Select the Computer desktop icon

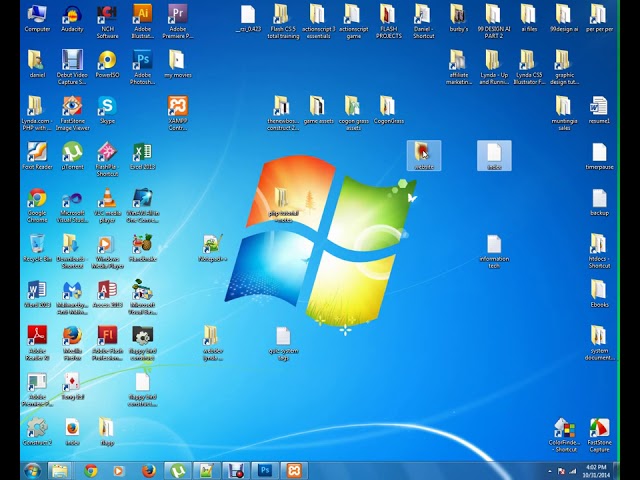pyautogui.click(x=37, y=19)
